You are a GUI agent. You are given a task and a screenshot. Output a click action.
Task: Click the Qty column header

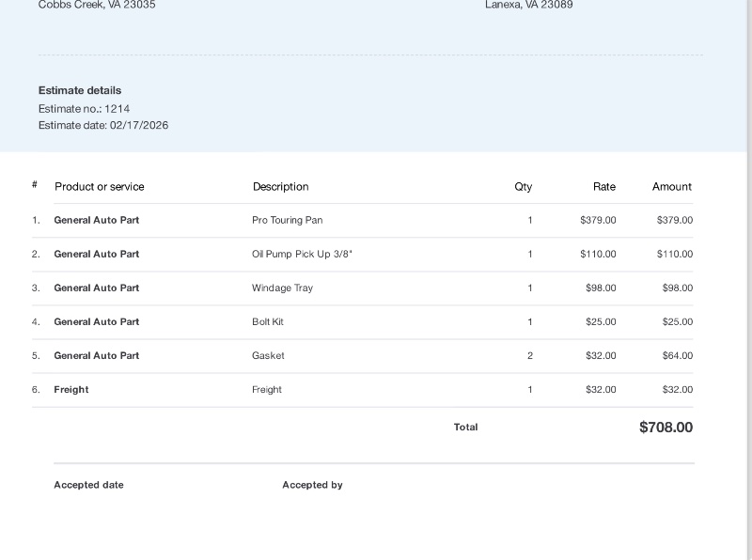pos(523,186)
